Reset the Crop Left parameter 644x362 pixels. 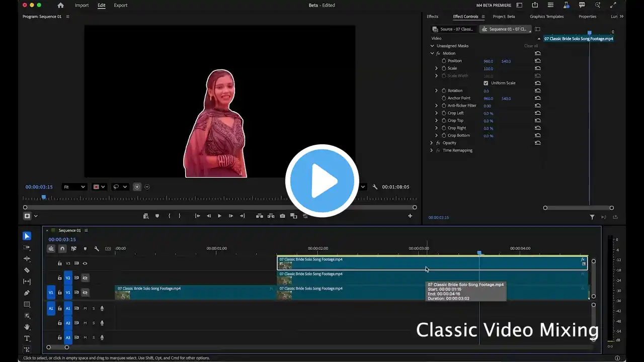point(537,113)
